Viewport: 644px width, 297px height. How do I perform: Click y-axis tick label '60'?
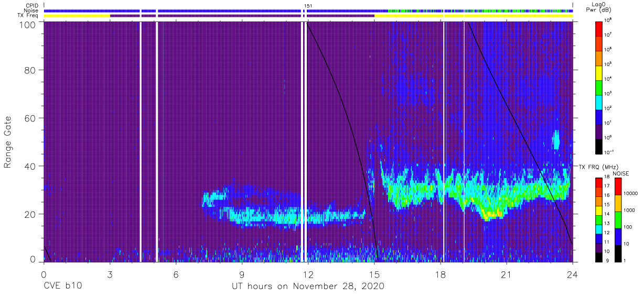click(30, 118)
